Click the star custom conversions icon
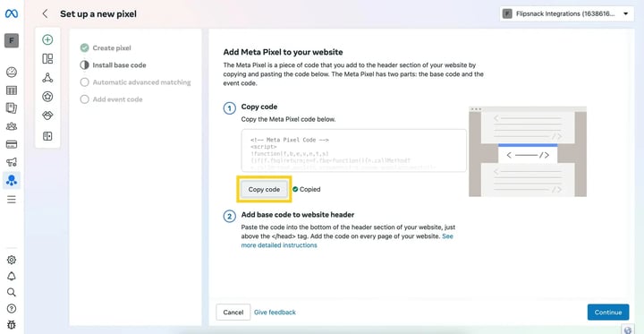 (x=47, y=97)
